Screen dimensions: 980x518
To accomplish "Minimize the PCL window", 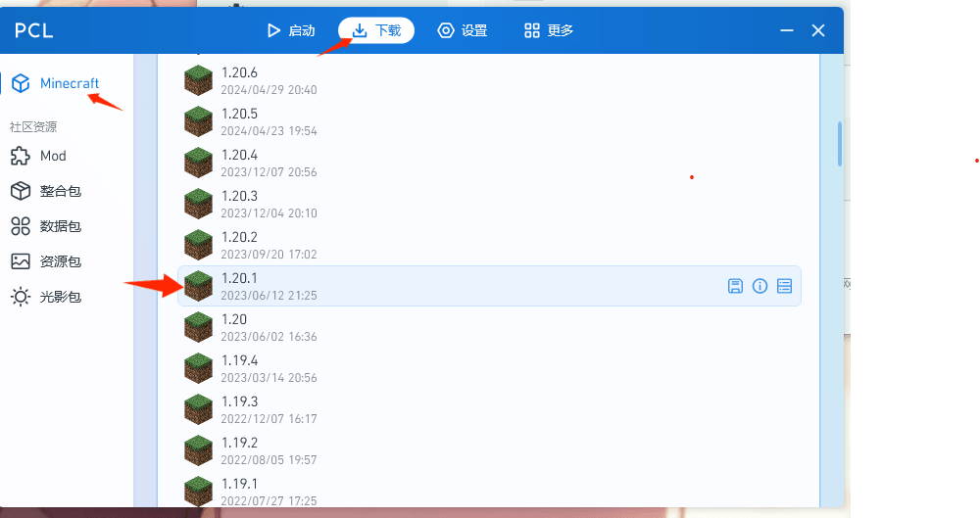I will point(786,30).
